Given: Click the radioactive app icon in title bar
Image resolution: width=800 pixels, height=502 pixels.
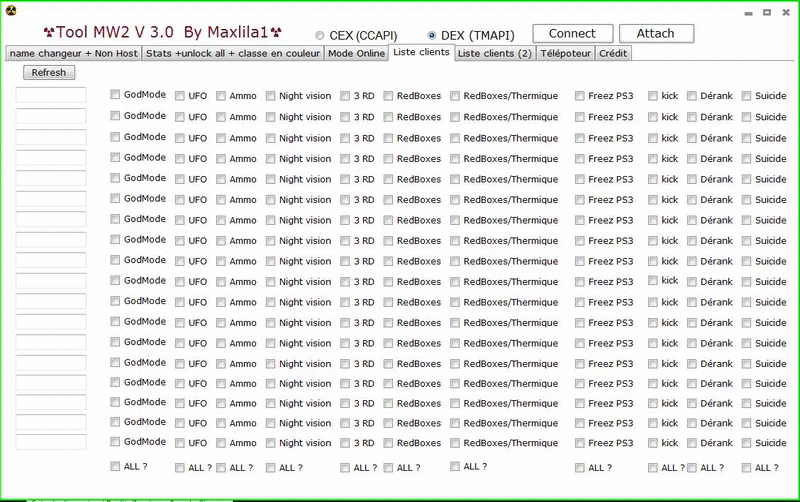Looking at the screenshot, I should 11,10.
